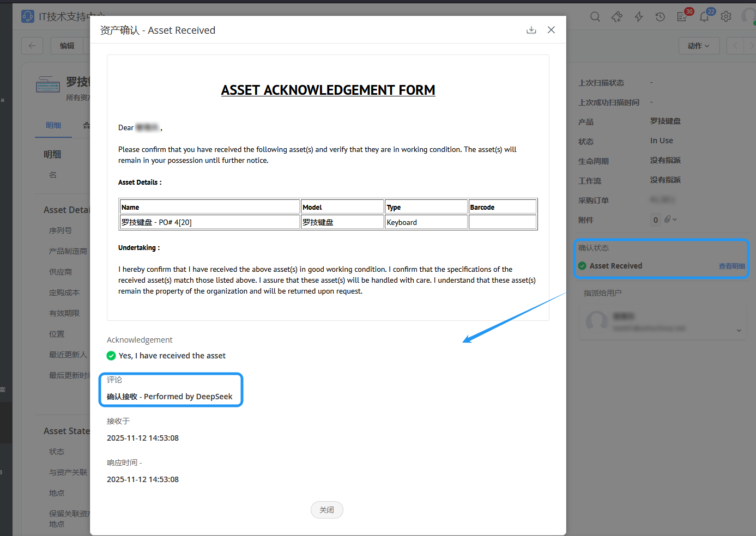The width and height of the screenshot is (756, 536).
Task: Click the 编辑 button
Action: (x=67, y=46)
